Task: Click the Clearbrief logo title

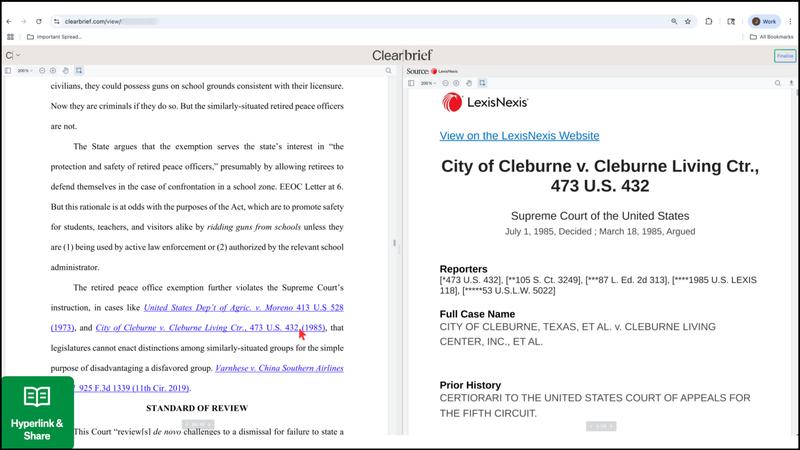Action: 402,55
